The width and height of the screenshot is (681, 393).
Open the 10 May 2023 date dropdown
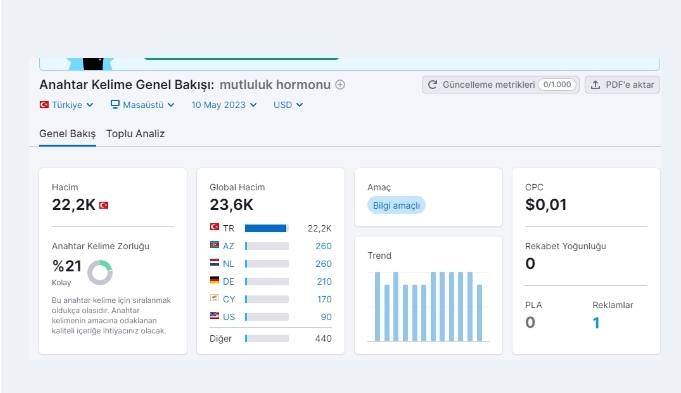click(x=224, y=105)
